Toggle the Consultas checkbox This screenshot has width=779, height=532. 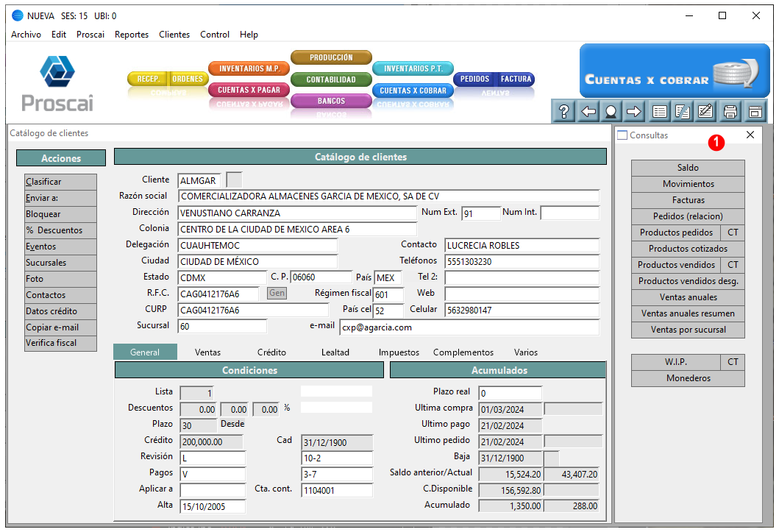pyautogui.click(x=622, y=135)
